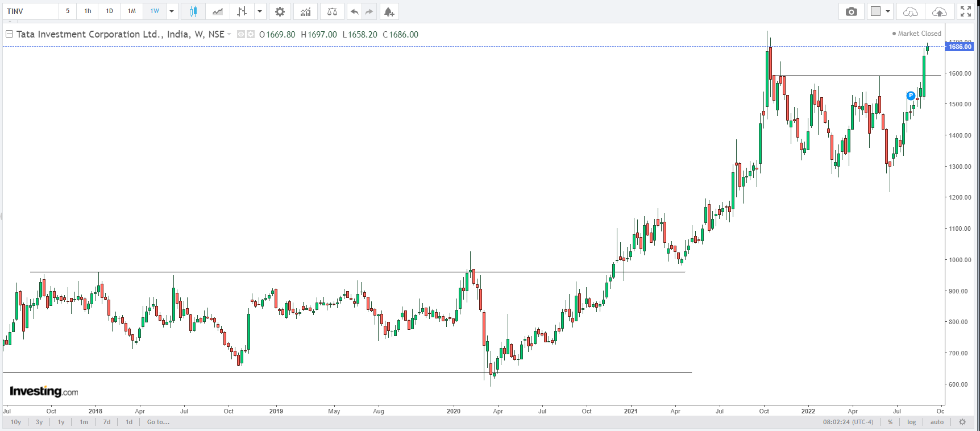The height and width of the screenshot is (431, 980).
Task: Click the 1000.00 price axis label
Action: coord(960,260)
